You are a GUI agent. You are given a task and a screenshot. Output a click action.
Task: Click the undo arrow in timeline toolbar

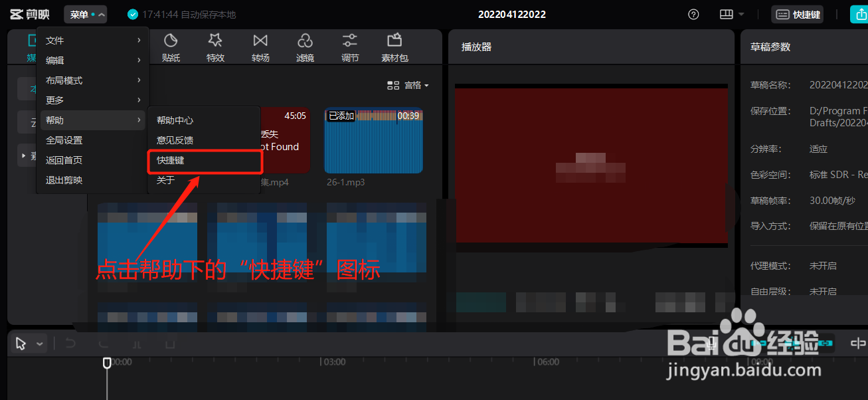(x=70, y=344)
